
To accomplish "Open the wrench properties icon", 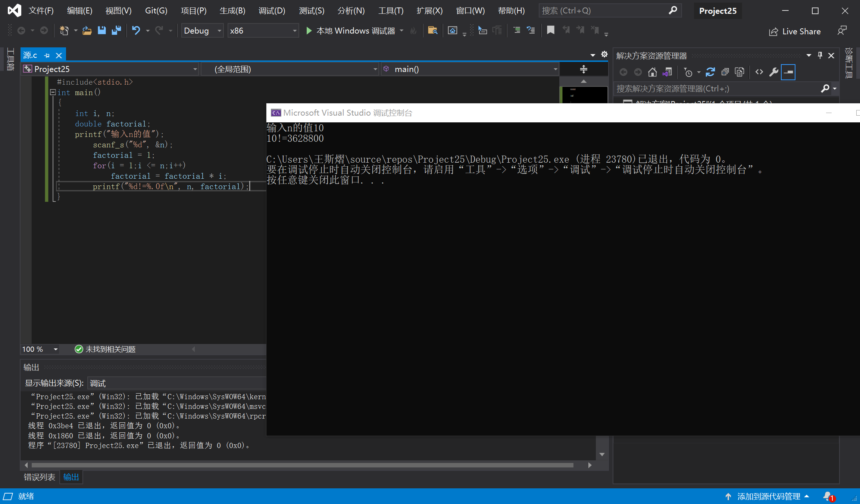I will point(773,72).
